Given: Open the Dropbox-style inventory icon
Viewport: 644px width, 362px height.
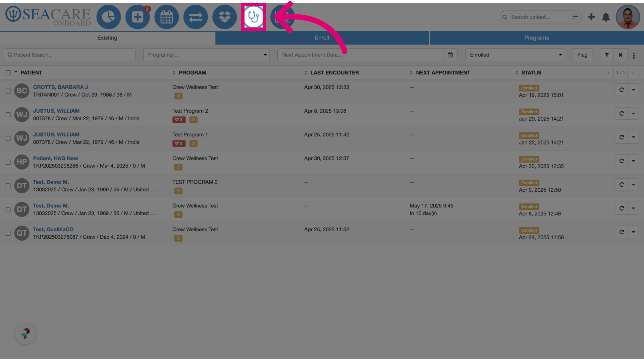Looking at the screenshot, I should [224, 17].
